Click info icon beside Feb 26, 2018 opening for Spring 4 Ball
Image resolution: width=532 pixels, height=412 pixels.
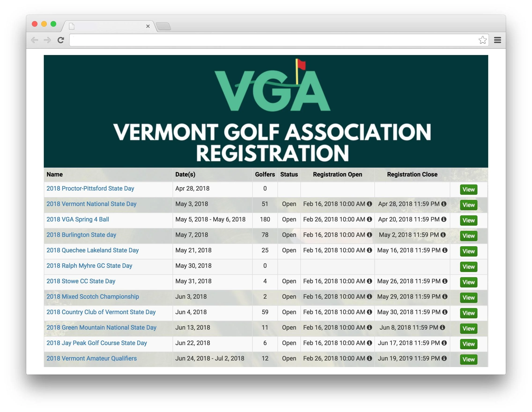[369, 219]
